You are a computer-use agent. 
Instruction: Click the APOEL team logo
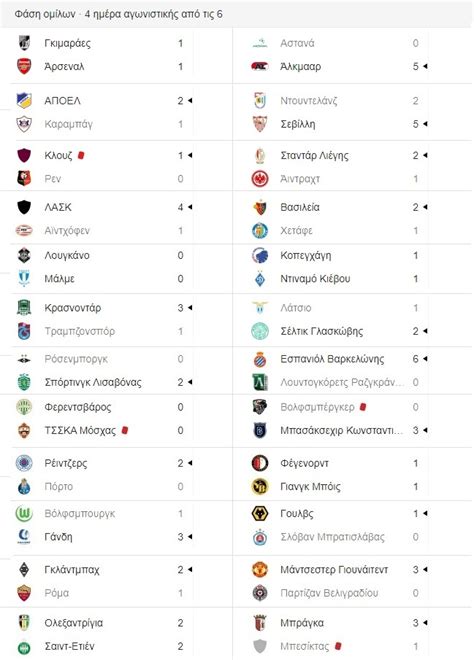24,101
